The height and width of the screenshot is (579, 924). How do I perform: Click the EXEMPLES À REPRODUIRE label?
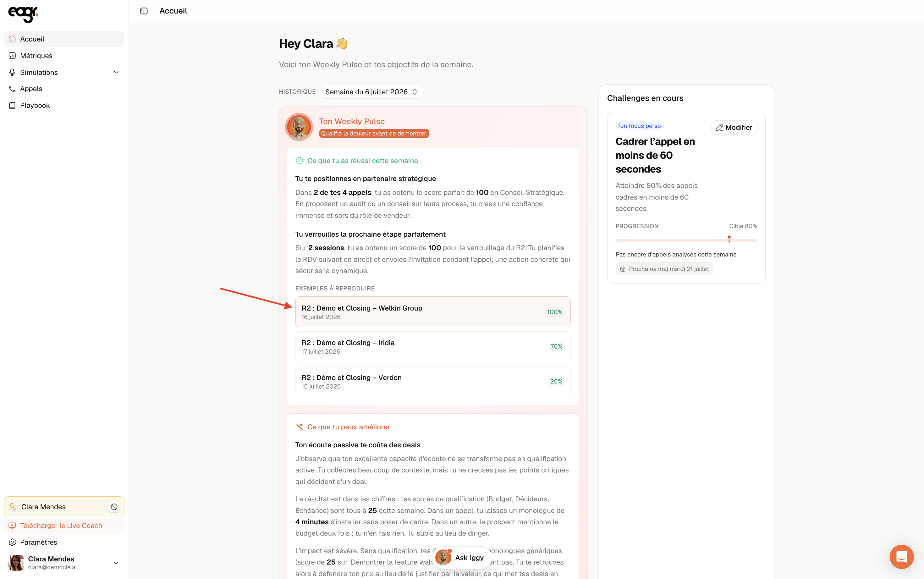335,288
